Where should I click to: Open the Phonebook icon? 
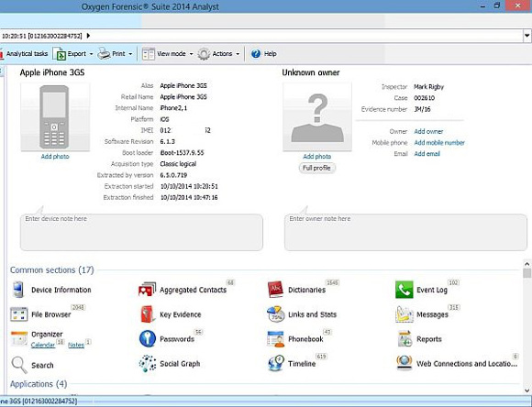pos(275,339)
